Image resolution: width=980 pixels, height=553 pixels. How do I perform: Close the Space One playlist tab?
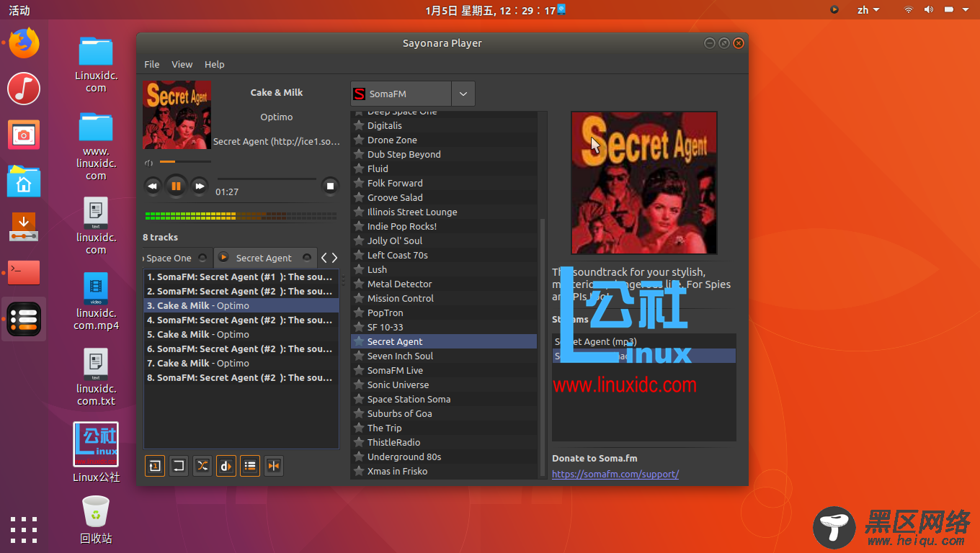pos(202,258)
